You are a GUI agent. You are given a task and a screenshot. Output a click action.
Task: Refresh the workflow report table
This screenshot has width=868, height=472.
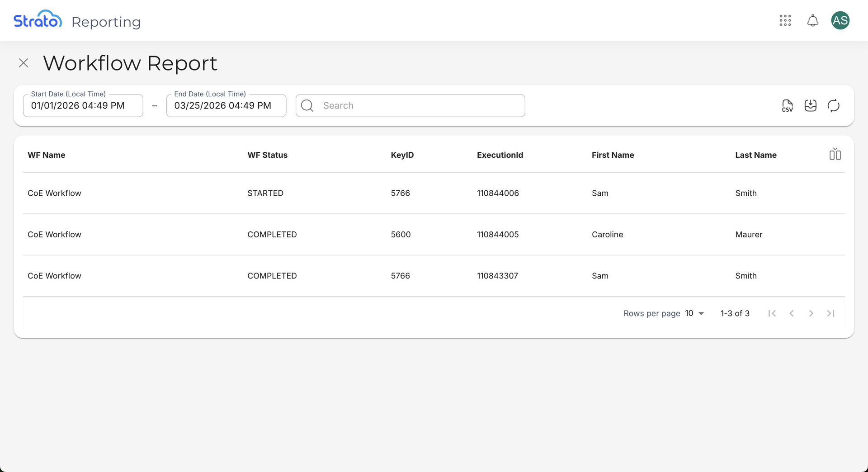[833, 106]
